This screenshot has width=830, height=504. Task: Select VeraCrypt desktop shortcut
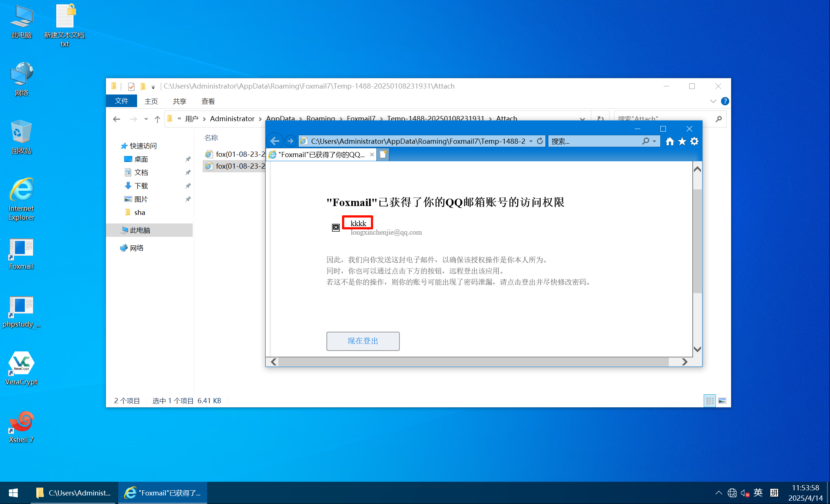coord(21,369)
